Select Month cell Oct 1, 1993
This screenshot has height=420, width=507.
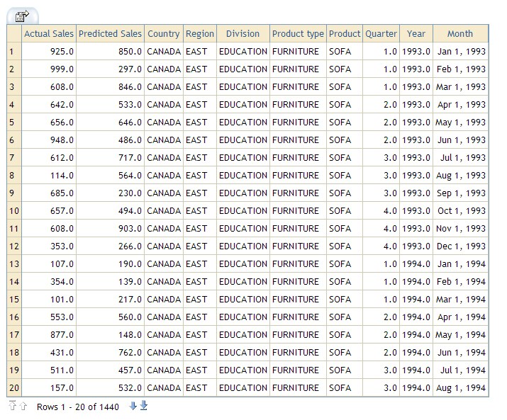pyautogui.click(x=460, y=210)
